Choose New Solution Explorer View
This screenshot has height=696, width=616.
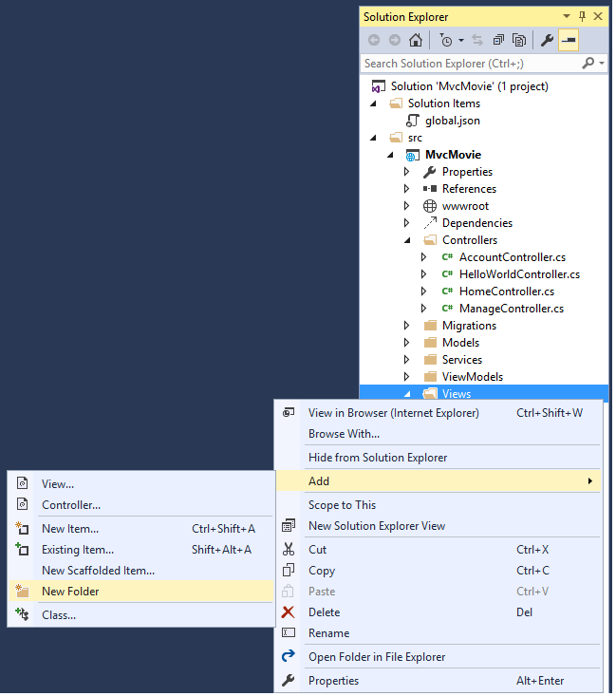click(439, 528)
